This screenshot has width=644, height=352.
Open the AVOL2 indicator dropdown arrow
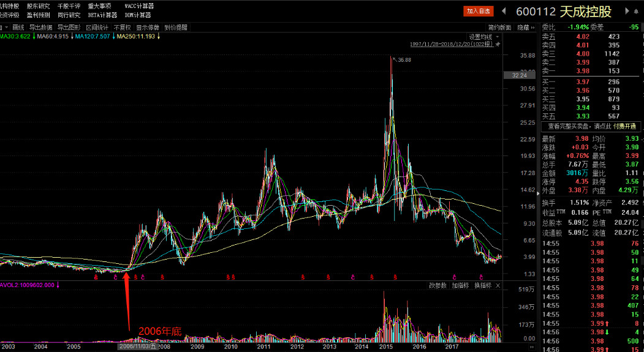(58, 285)
